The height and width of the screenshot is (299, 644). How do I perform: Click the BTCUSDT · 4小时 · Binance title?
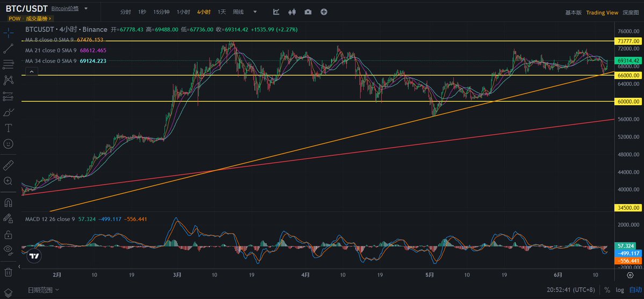click(66, 30)
